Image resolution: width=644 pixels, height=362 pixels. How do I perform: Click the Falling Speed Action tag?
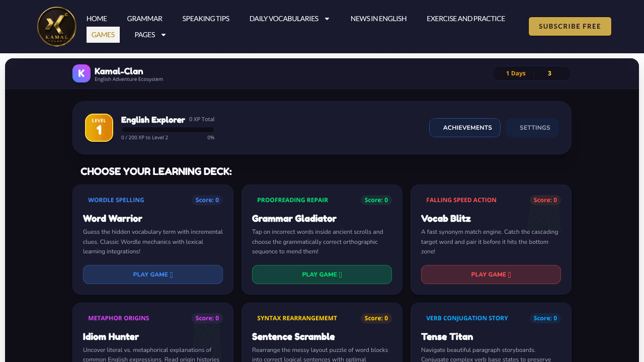coord(461,200)
